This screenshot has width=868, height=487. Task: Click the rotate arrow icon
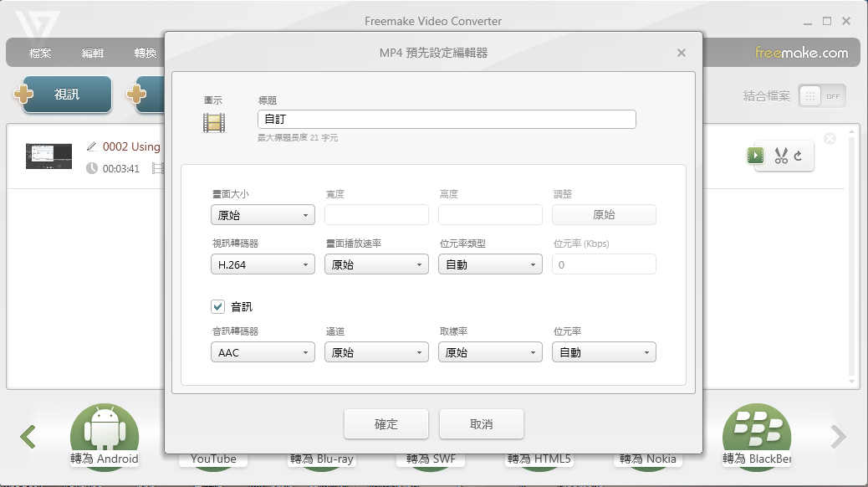(x=798, y=156)
